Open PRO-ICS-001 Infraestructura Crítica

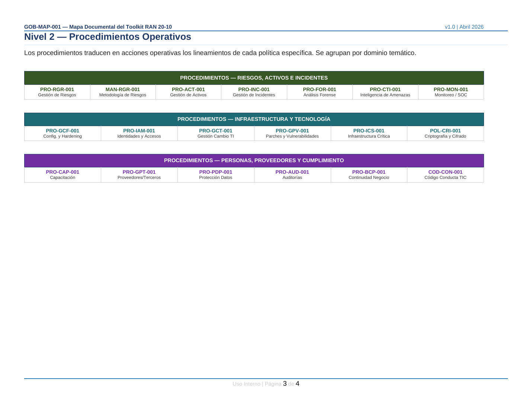[x=369, y=134]
